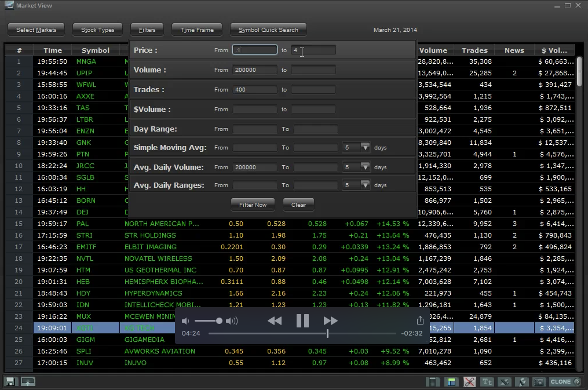Open the font size Tt settings
This screenshot has height=390, width=588.
coord(487,382)
